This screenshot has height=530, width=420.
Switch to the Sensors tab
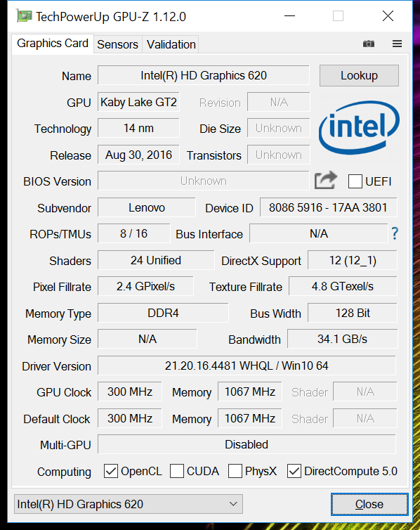(118, 44)
